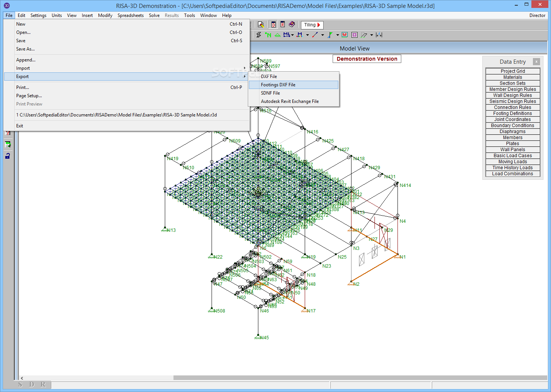Open the Settings menu
This screenshot has width=551, height=392.
38,15
